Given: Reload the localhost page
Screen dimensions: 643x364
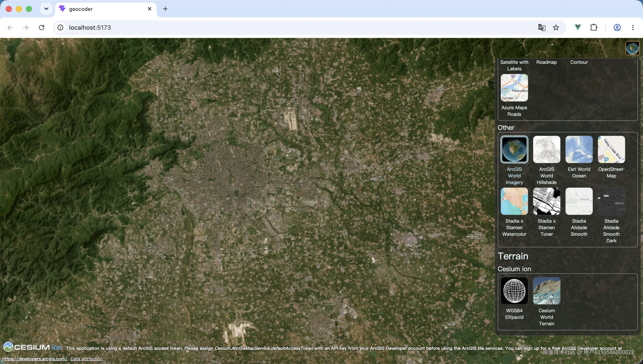Looking at the screenshot, I should point(42,28).
